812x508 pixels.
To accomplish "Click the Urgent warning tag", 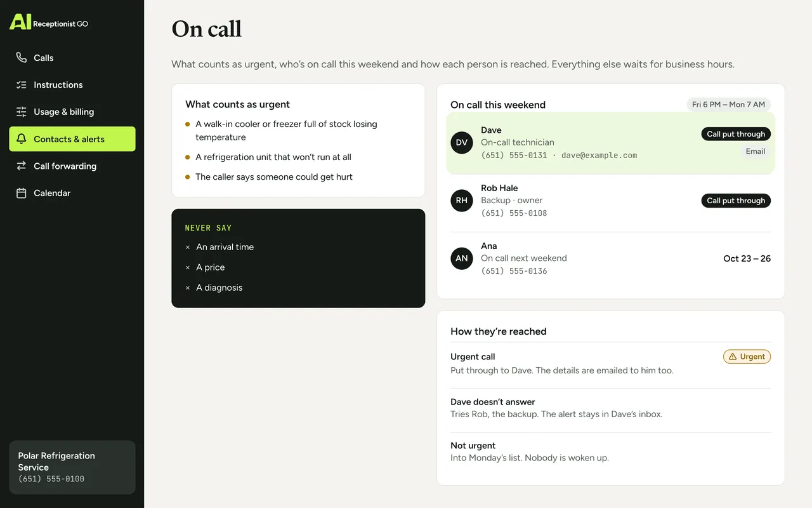I will [x=747, y=357].
